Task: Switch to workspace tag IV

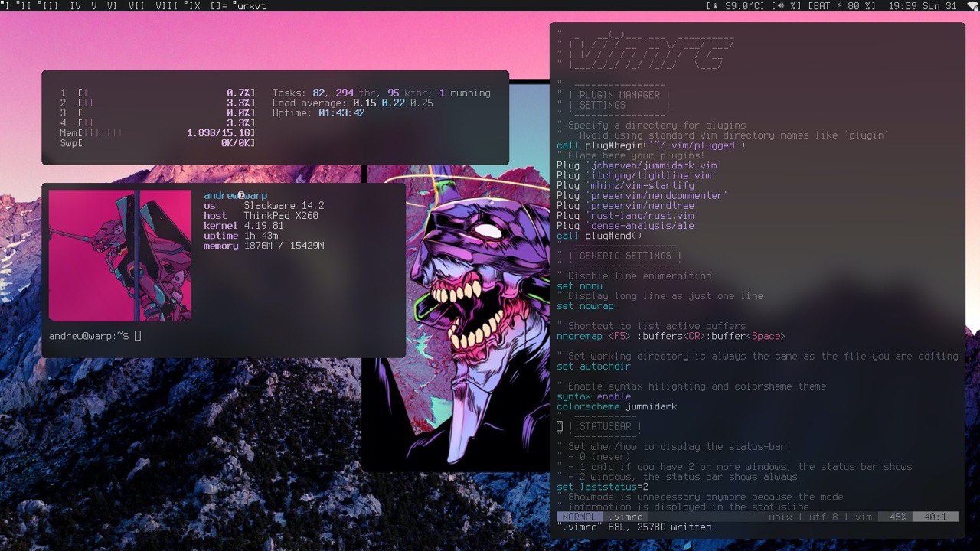Action: point(75,5)
